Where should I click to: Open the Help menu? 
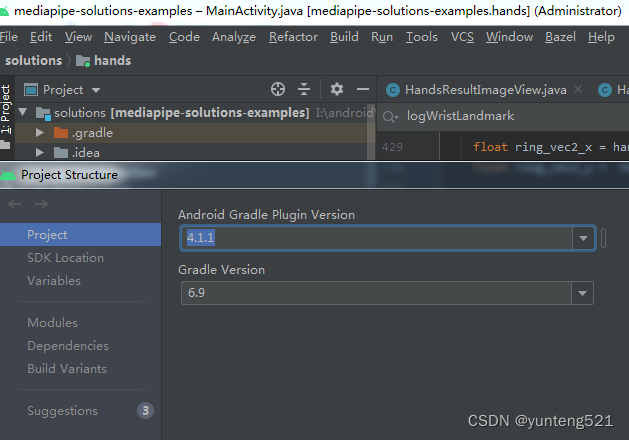[601, 37]
